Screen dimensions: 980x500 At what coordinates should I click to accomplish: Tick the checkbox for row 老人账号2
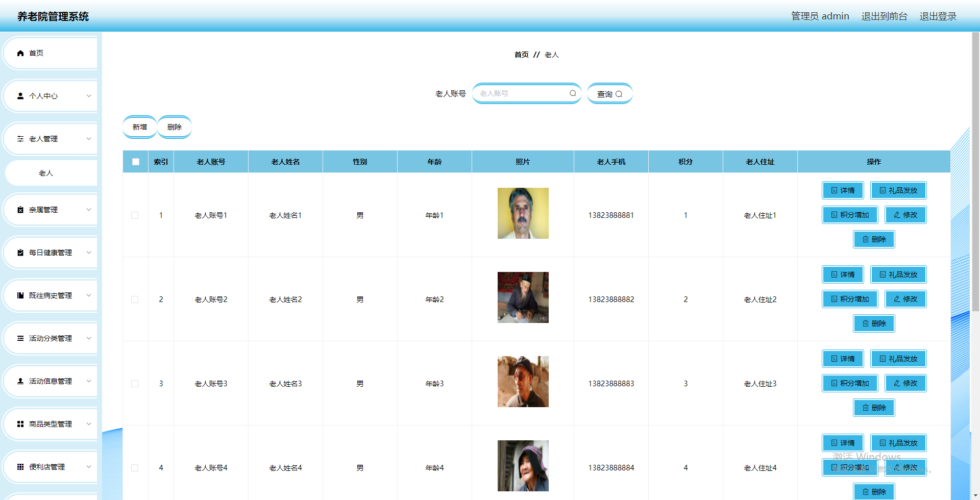(135, 299)
